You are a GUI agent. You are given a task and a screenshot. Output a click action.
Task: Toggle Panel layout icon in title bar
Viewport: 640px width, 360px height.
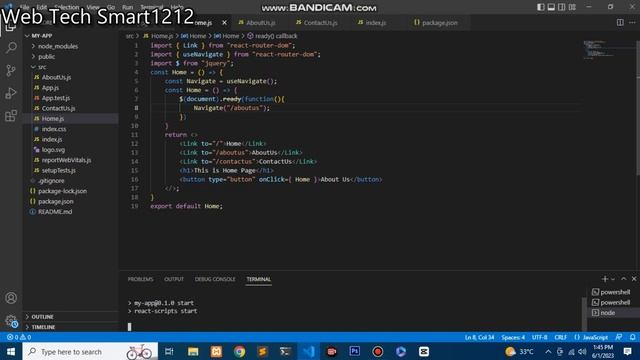coord(551,7)
